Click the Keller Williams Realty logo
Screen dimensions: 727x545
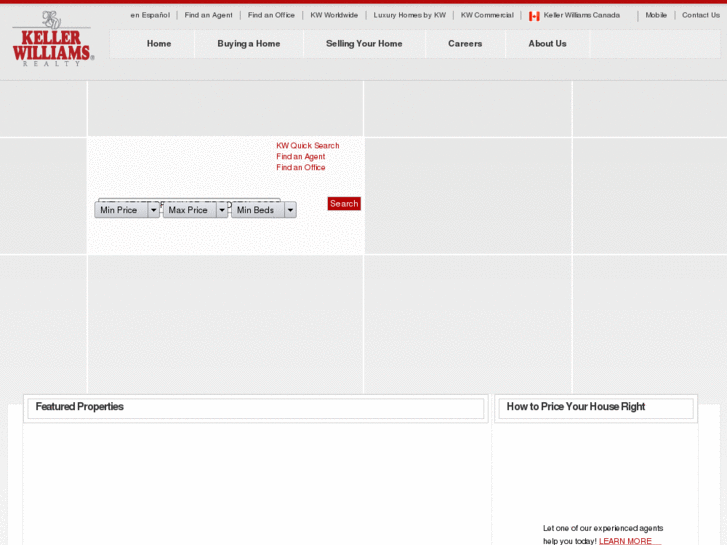tap(53, 38)
